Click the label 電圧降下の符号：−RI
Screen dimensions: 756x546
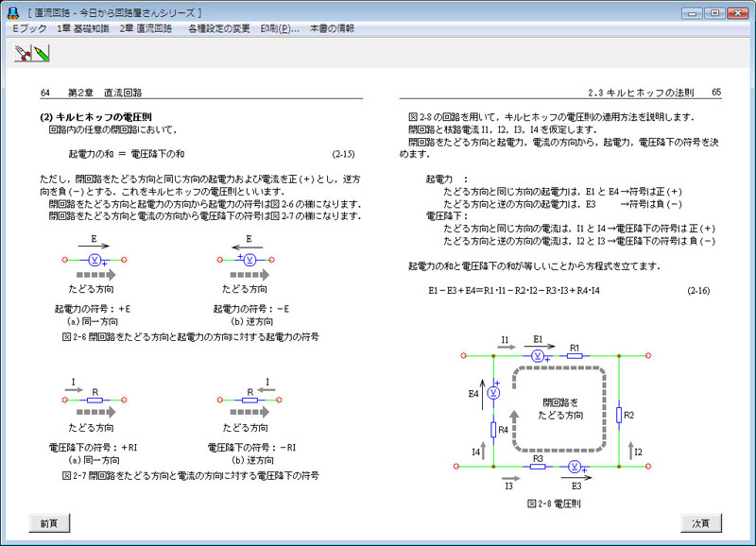251,448
